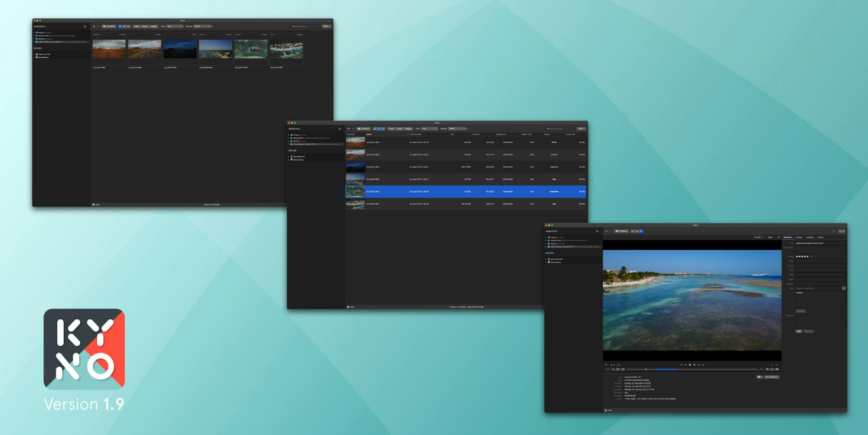Image resolution: width=868 pixels, height=435 pixels.
Task: Open workspace gear settings in the list-view window
Action: click(340, 129)
